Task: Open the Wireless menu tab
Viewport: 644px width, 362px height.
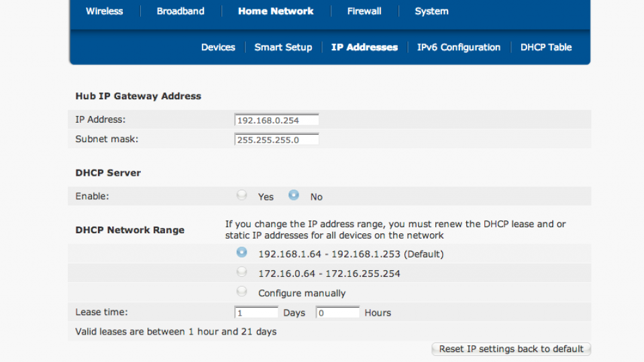Action: click(x=104, y=11)
